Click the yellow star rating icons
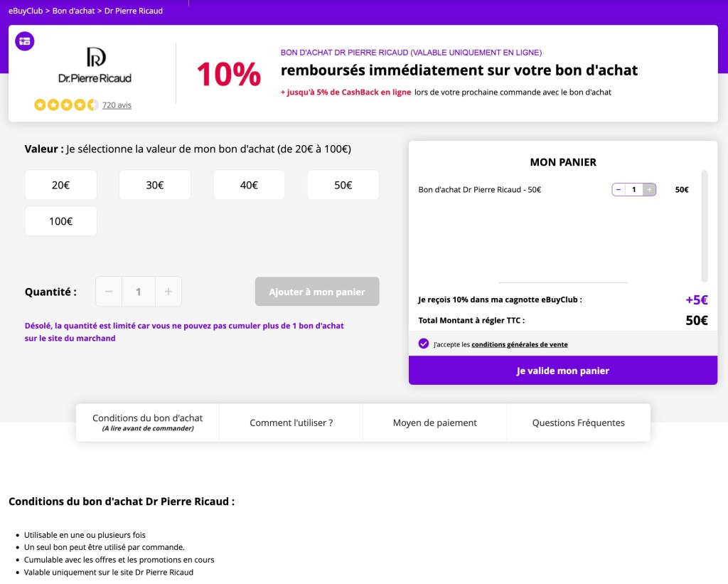The image size is (728, 584). tap(66, 105)
